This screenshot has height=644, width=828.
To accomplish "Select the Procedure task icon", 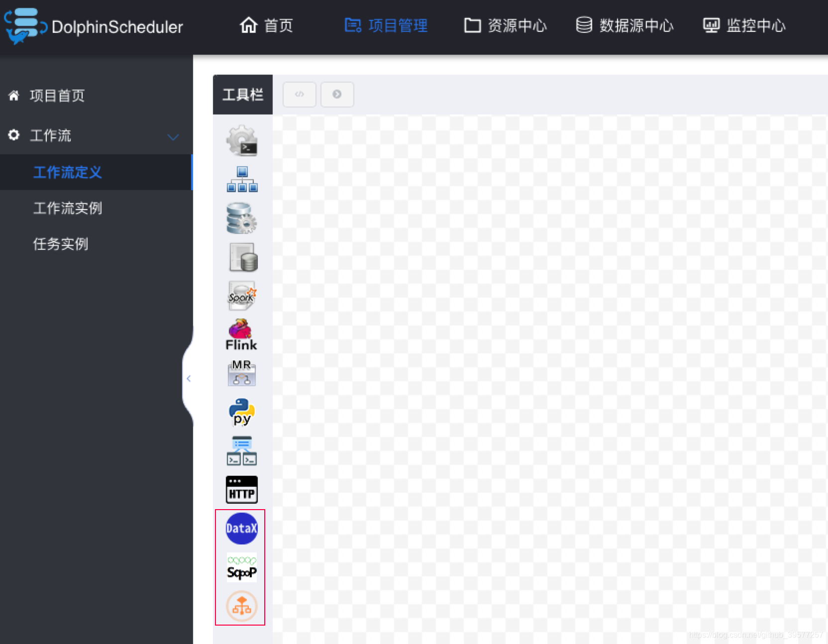I will [x=241, y=217].
